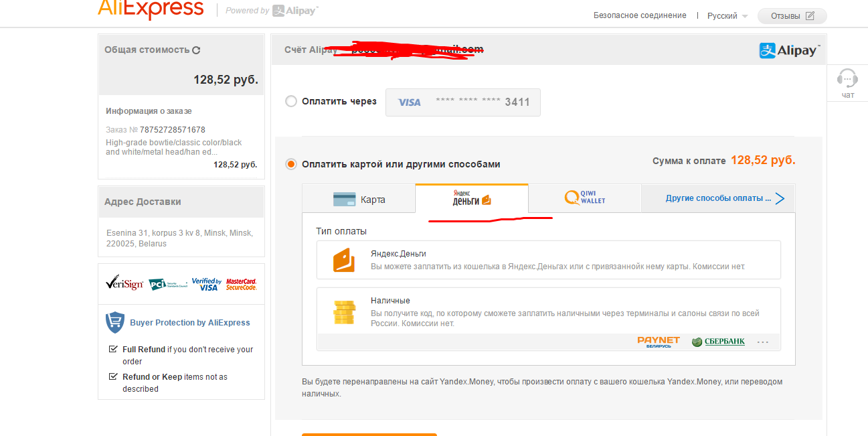868x436 pixels.
Task: Switch to the Карта payment tab
Action: point(359,199)
